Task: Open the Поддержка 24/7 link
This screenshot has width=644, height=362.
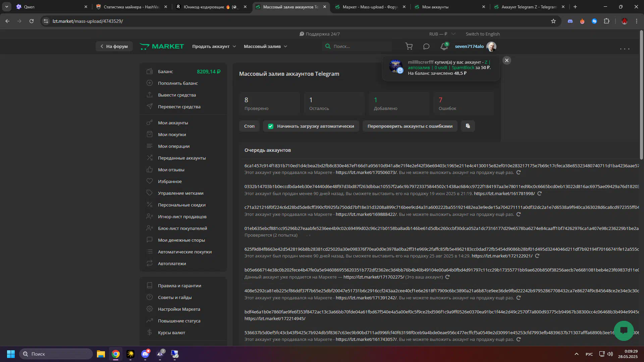Action: click(x=320, y=34)
